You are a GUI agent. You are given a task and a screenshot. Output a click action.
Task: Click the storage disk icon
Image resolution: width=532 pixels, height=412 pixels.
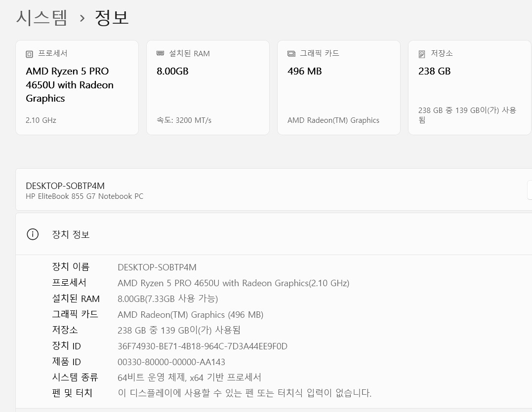[x=422, y=54]
